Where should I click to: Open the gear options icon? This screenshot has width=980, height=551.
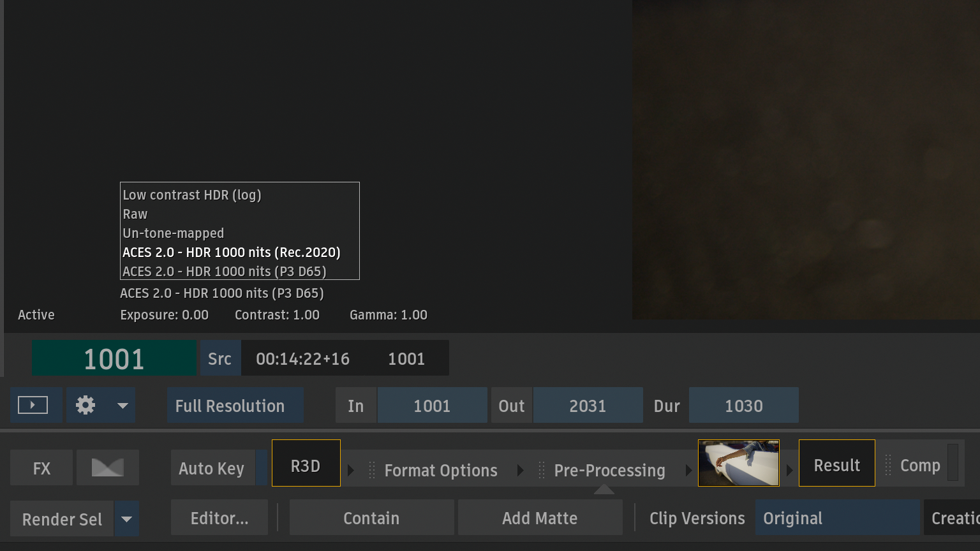coord(85,405)
